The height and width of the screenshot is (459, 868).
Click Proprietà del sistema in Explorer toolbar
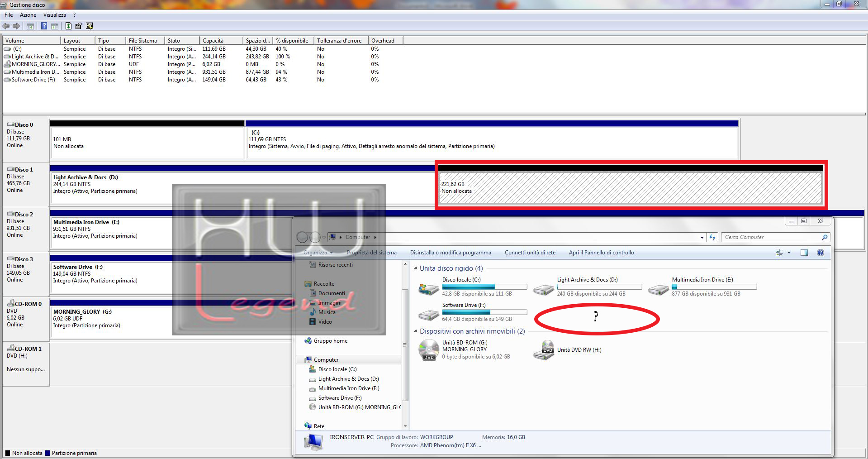pos(372,253)
